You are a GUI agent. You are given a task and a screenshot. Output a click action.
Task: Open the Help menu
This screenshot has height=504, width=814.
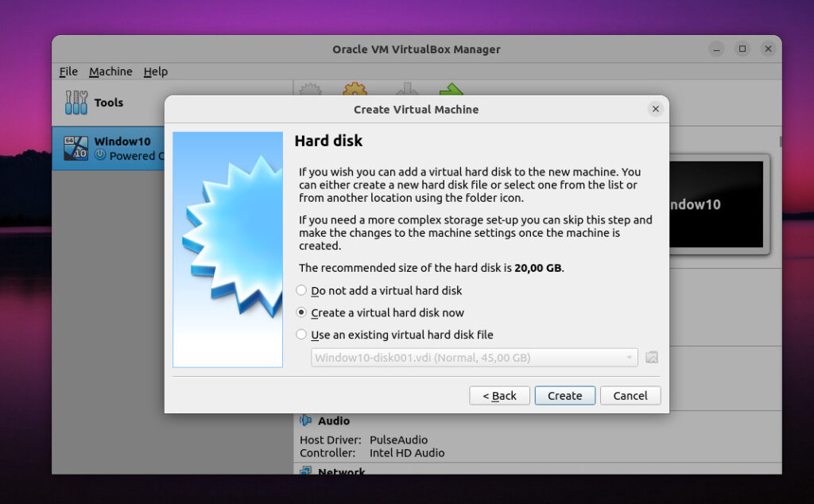tap(156, 71)
